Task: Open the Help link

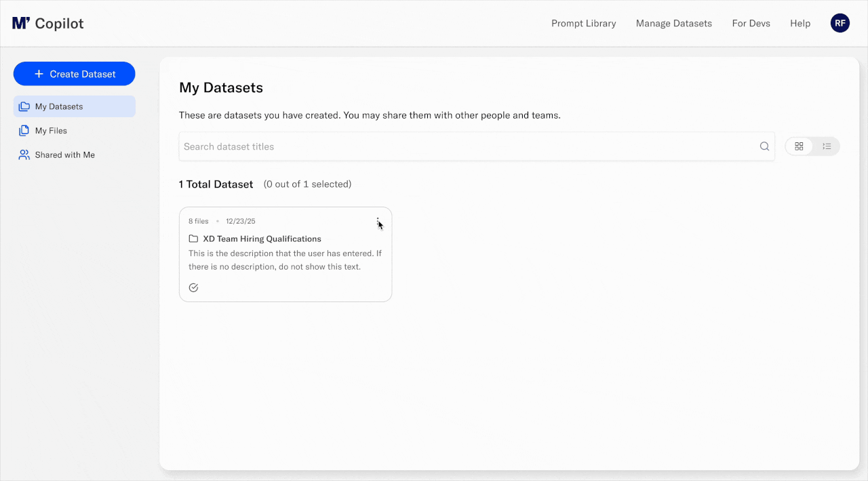Action: 800,23
